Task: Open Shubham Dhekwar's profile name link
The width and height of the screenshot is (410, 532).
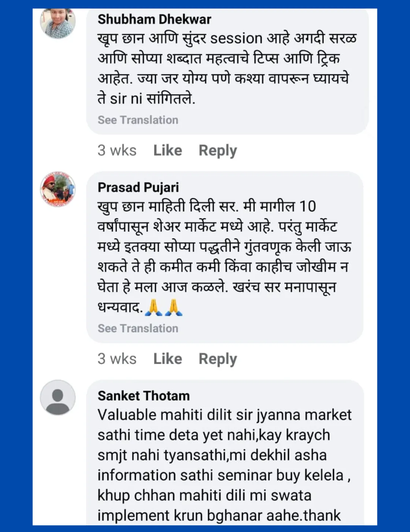Action: (x=154, y=19)
